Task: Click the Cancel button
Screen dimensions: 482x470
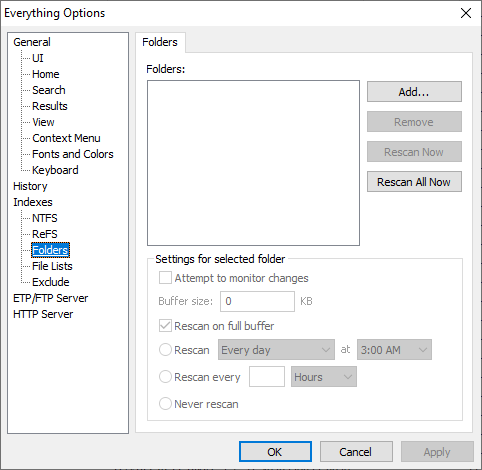Action: 356,452
